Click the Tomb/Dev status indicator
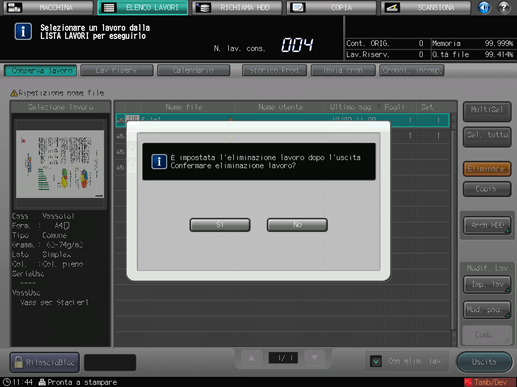This screenshot has width=517, height=387. [x=490, y=382]
